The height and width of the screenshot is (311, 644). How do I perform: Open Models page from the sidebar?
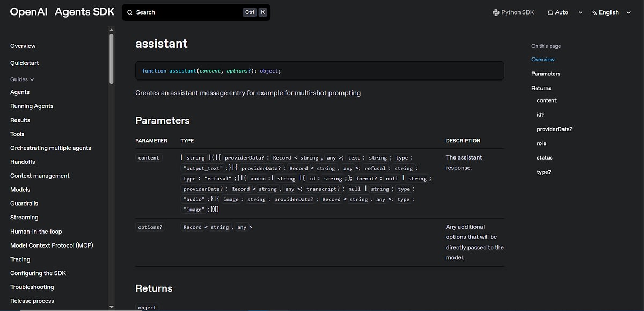[20, 189]
